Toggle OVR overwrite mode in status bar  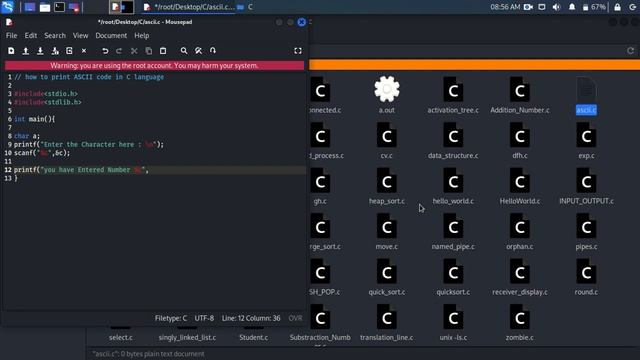tap(296, 318)
